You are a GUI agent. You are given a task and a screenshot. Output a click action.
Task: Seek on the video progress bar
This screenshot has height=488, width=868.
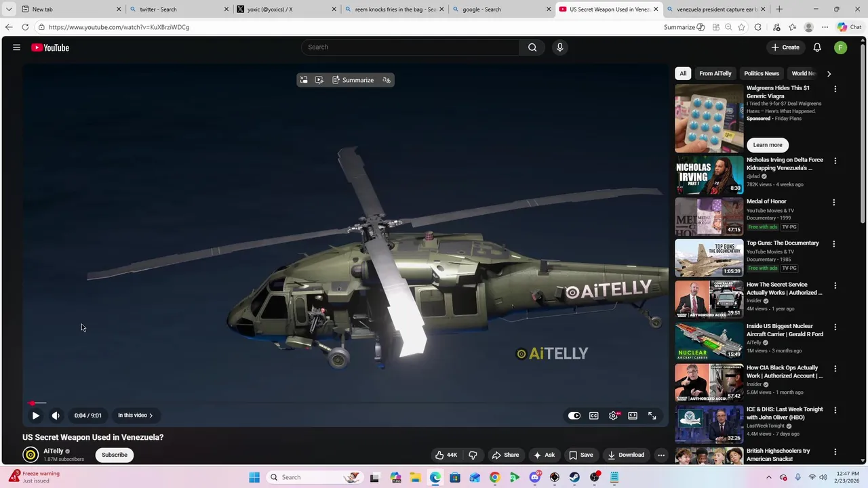346,403
